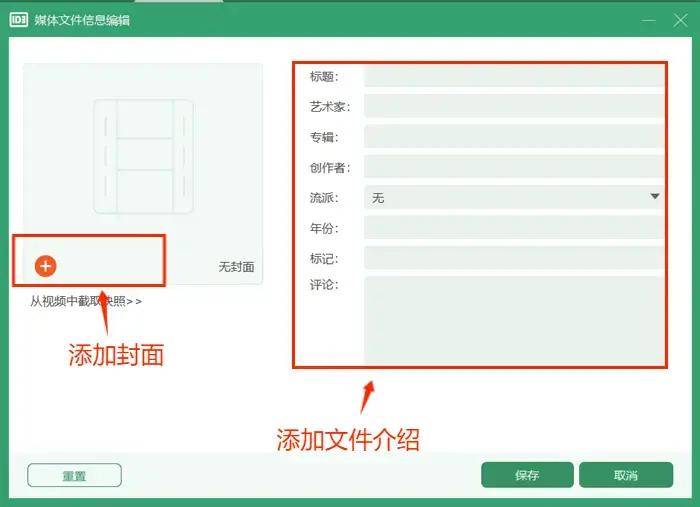Click the 标题: label
Image resolution: width=700 pixels, height=507 pixels.
click(x=324, y=76)
